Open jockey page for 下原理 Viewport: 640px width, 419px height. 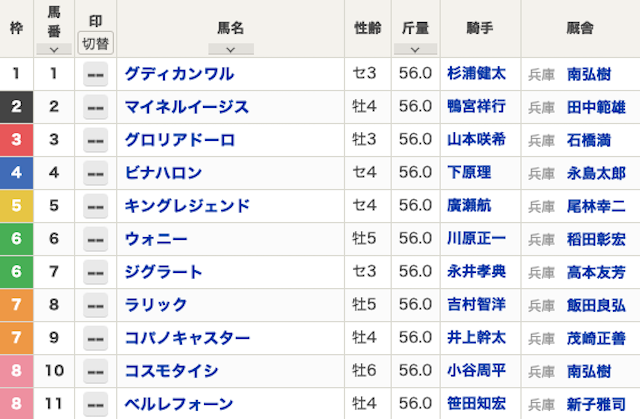469,173
